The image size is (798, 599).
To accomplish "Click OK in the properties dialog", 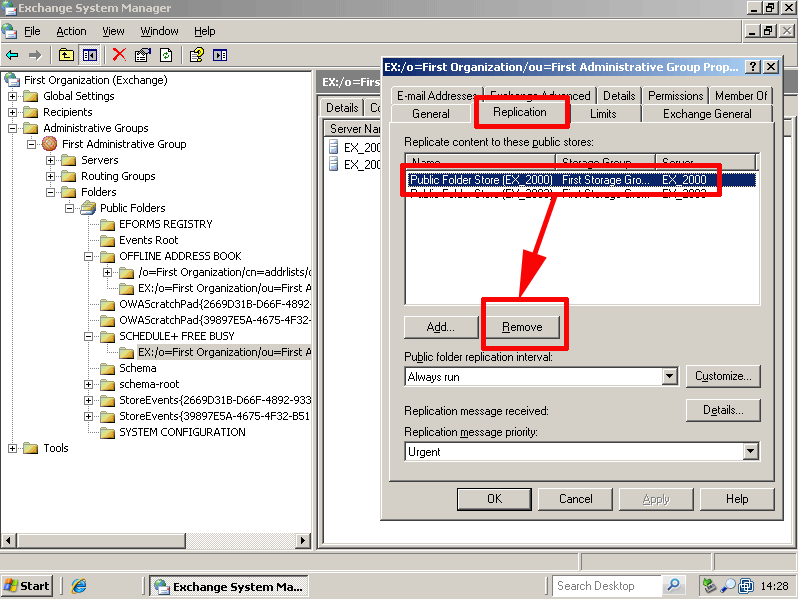I will [494, 499].
